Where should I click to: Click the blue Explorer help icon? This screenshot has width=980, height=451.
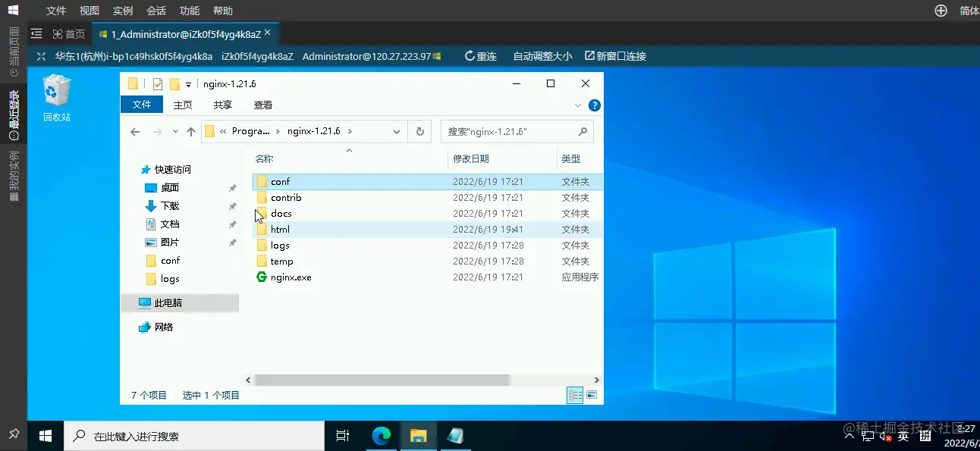pos(595,105)
